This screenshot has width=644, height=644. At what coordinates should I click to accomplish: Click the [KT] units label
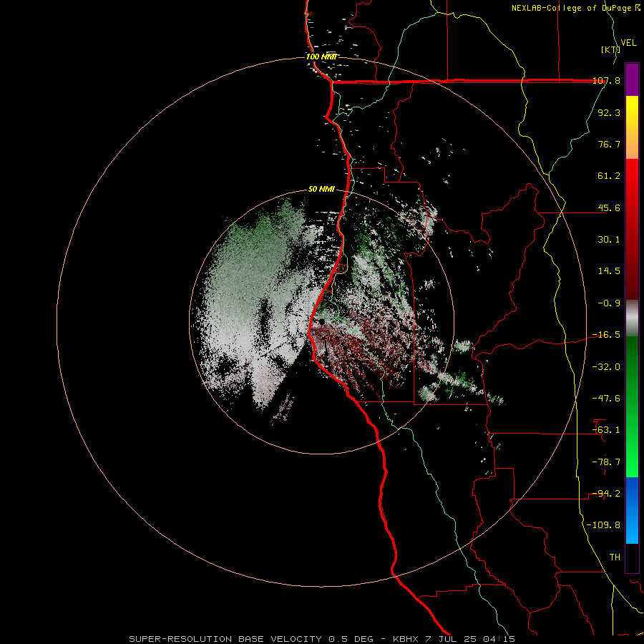click(611, 49)
